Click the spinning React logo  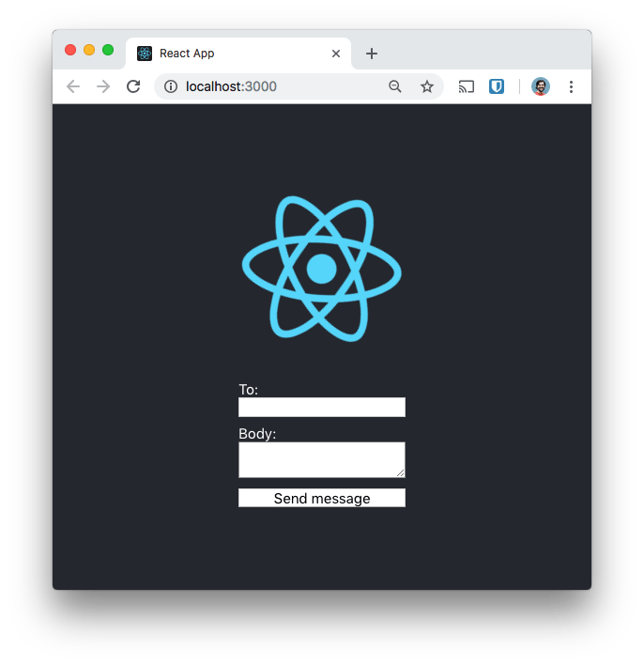(321, 269)
